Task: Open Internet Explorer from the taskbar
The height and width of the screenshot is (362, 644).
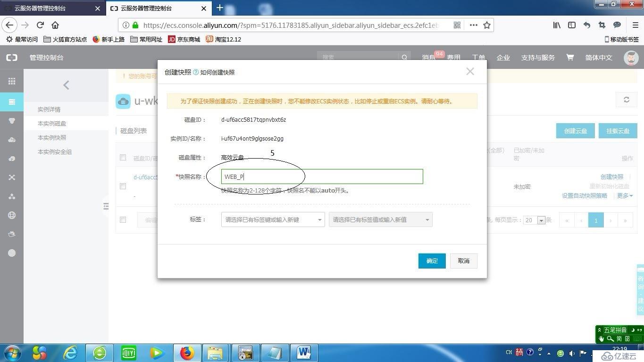Action: coord(70,353)
